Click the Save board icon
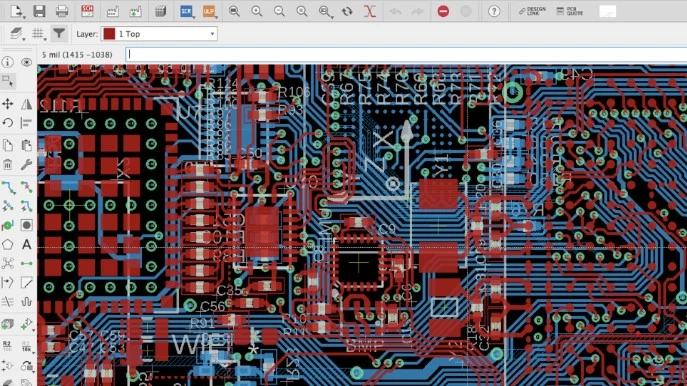The height and width of the screenshot is (386, 687). click(39, 11)
